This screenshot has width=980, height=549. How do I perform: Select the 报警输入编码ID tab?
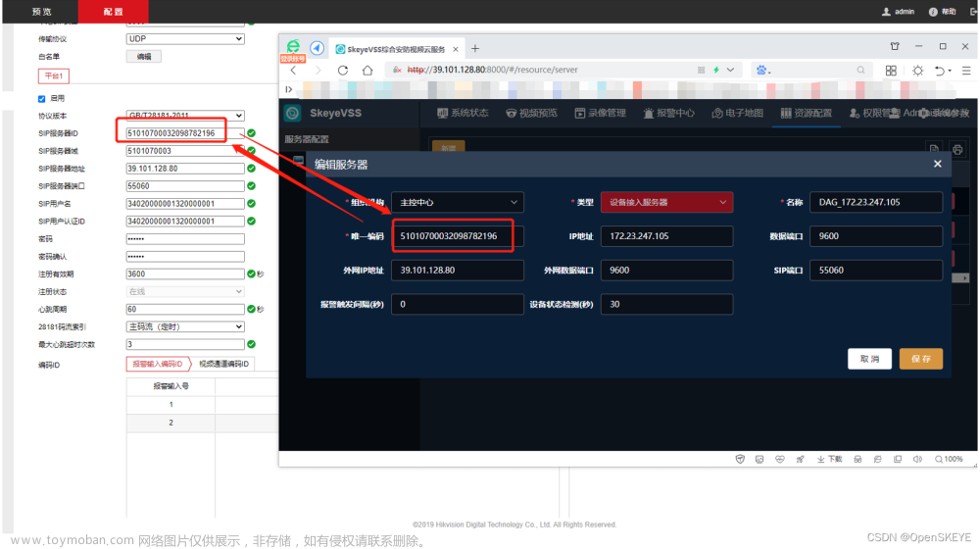coord(158,364)
